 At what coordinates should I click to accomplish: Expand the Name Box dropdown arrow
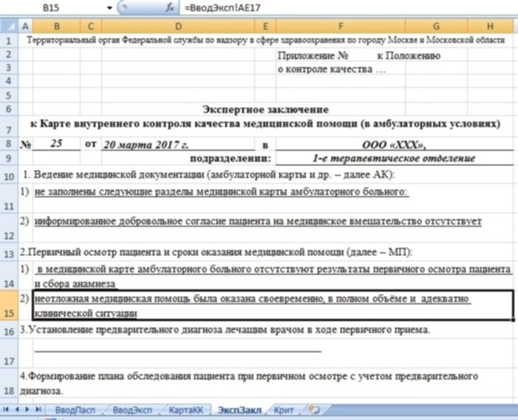tap(110, 8)
